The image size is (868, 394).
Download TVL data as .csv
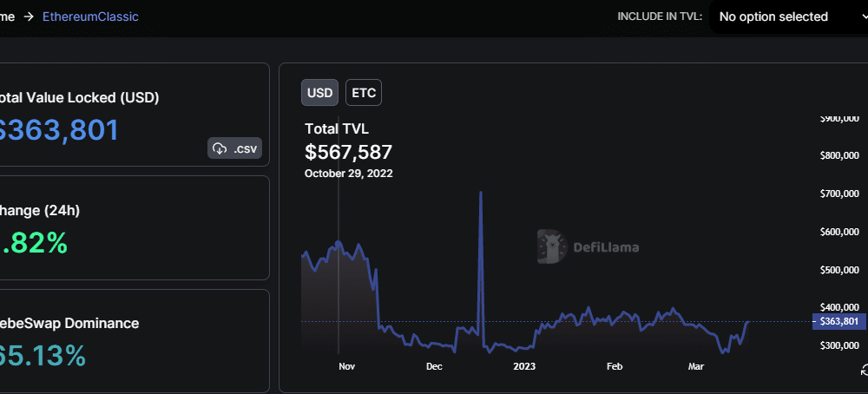tap(234, 148)
